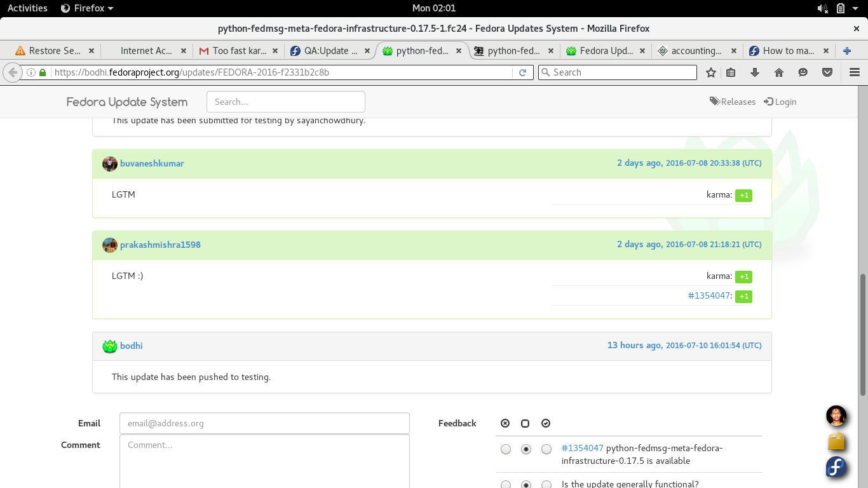Image resolution: width=868 pixels, height=488 pixels.
Task: Click the Fedora logo badge
Action: pos(836,467)
